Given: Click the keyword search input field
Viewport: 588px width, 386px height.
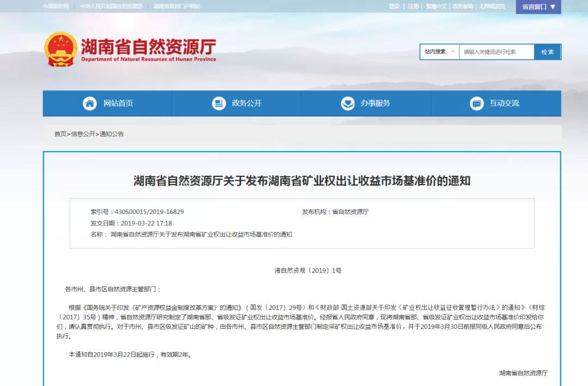Looking at the screenshot, I should (497, 52).
